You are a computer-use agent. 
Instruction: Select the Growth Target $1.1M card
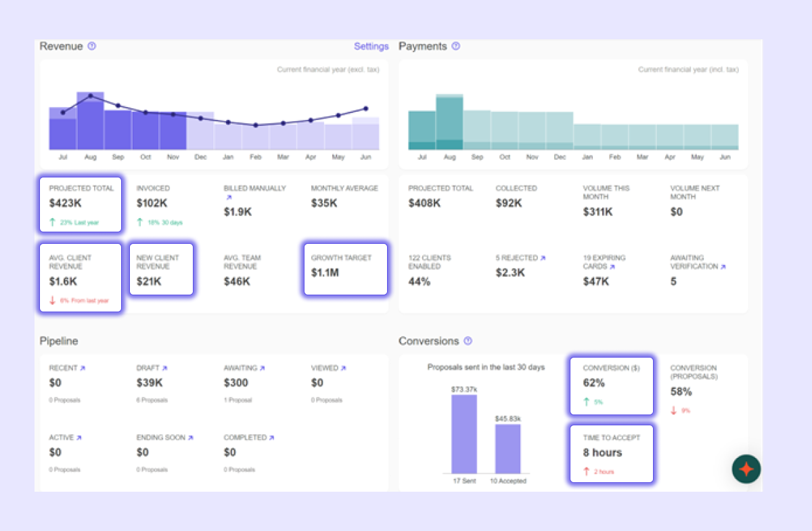345,269
